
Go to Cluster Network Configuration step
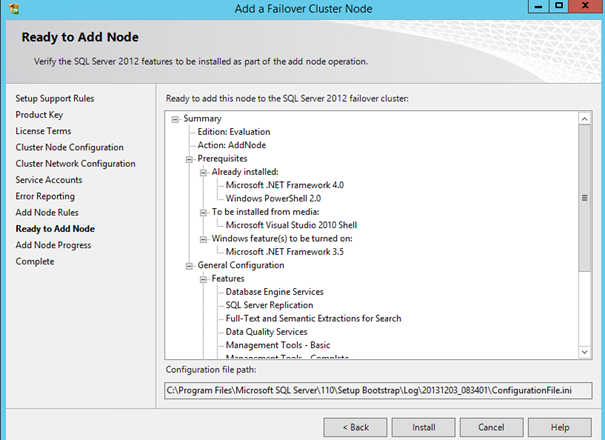[x=75, y=164]
